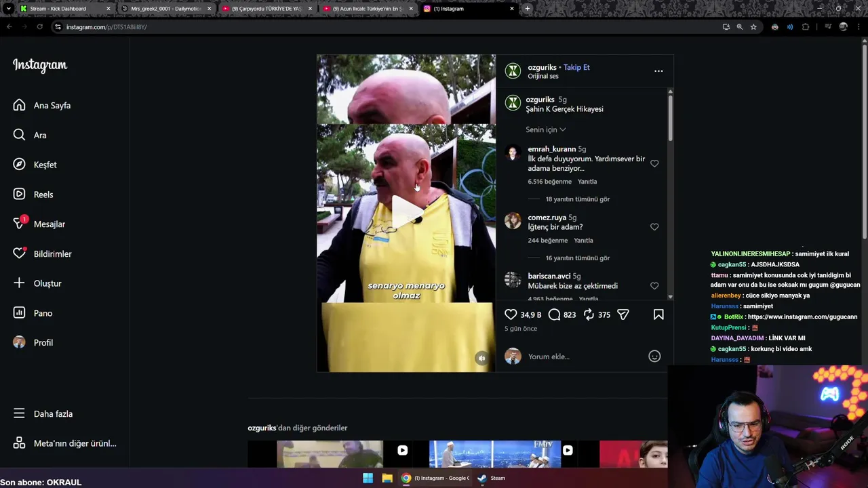Save post with bookmark icon
Viewport: 868px width, 488px height.
pyautogui.click(x=658, y=314)
